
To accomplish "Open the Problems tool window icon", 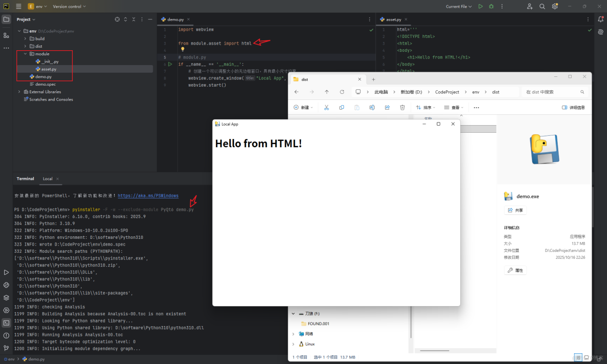I will point(6,336).
